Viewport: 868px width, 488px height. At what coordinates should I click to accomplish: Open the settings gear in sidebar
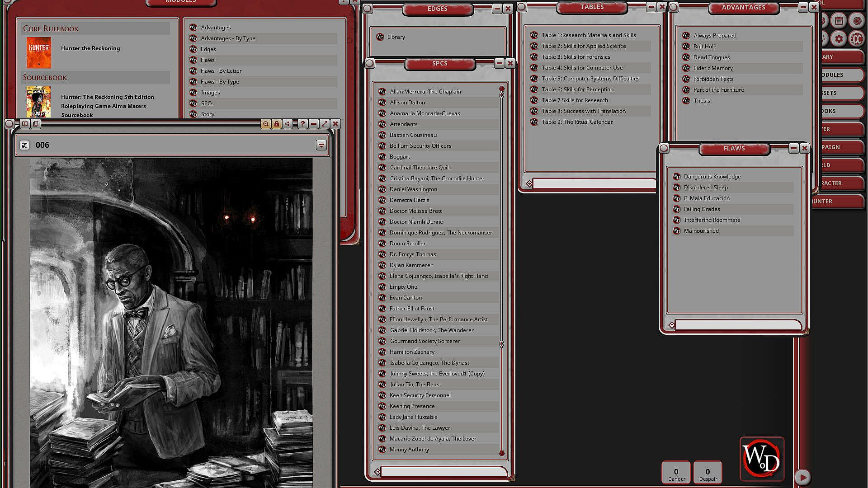pyautogui.click(x=839, y=39)
